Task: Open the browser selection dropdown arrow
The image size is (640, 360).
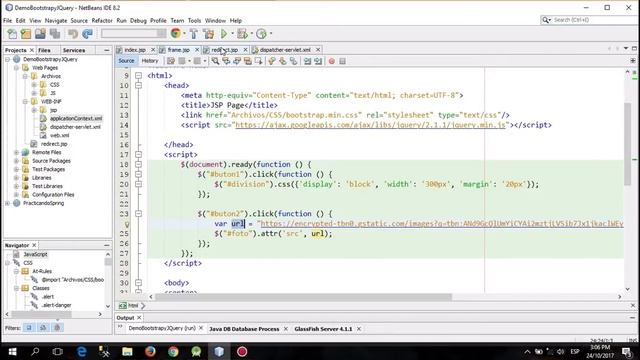Action: click(184, 34)
